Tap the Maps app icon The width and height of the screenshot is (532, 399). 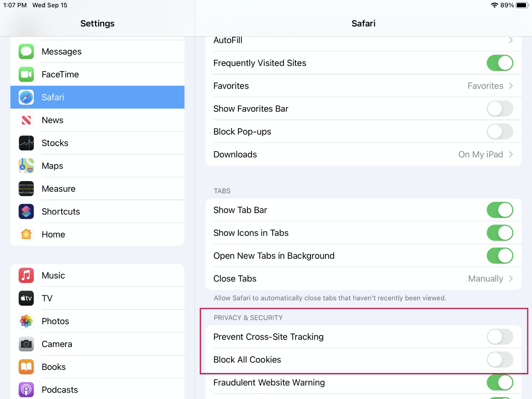26,166
